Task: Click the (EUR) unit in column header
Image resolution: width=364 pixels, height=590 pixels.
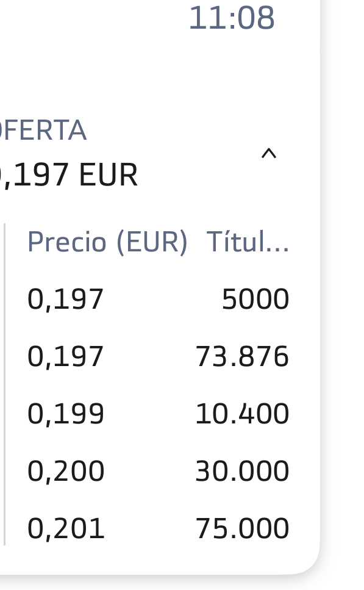Action: pos(152,242)
